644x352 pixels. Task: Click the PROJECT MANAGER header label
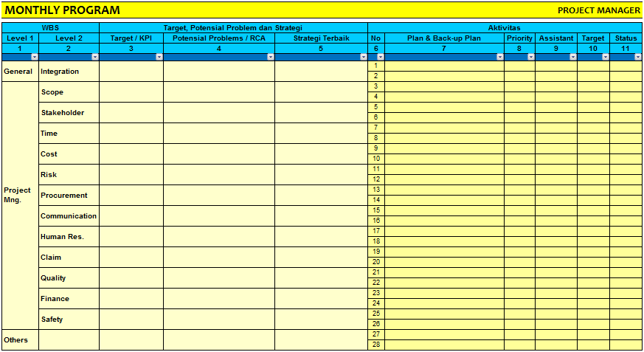pyautogui.click(x=598, y=10)
